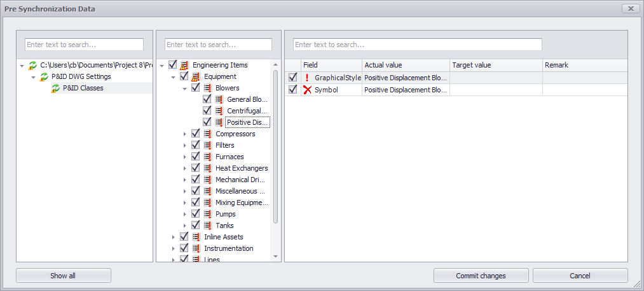Click the class tree search field
This screenshot has height=291, width=644.
218,45
